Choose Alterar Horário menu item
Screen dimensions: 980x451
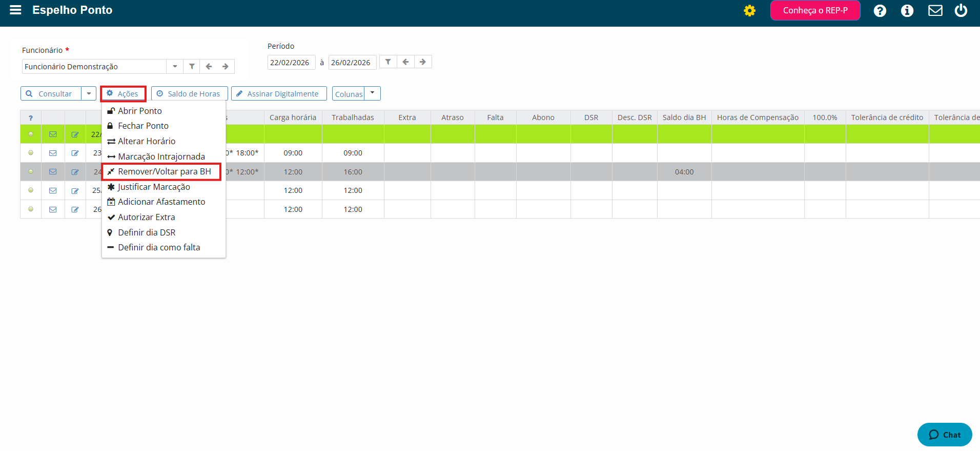click(x=164, y=141)
